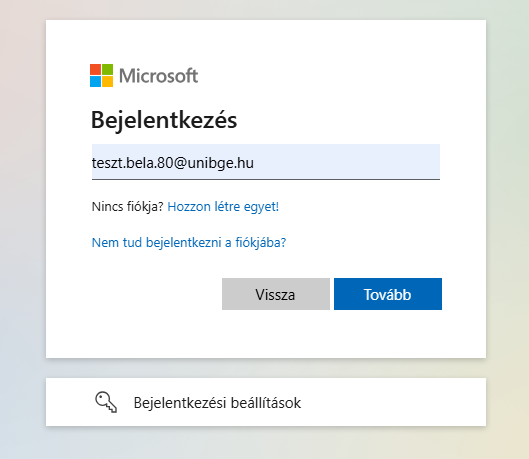The width and height of the screenshot is (529, 459).
Task: Click blank space beside Bejelentkezési beállítások label
Action: 391,402
